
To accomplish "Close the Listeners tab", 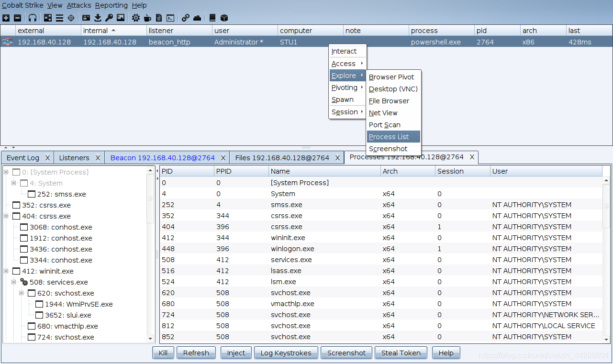I will tap(98, 158).
